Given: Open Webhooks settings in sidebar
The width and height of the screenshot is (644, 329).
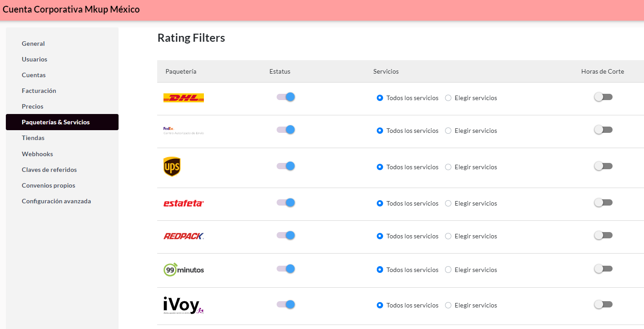Looking at the screenshot, I should pyautogui.click(x=37, y=154).
